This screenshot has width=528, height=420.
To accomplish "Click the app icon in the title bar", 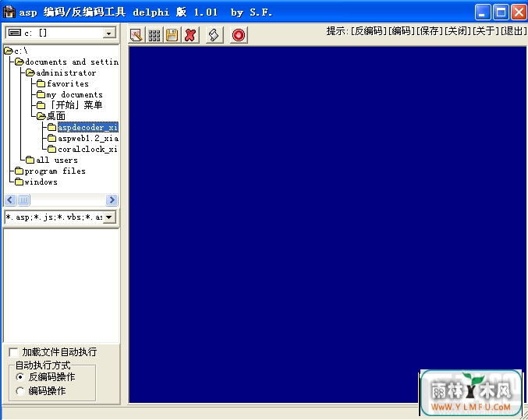I will coord(9,12).
